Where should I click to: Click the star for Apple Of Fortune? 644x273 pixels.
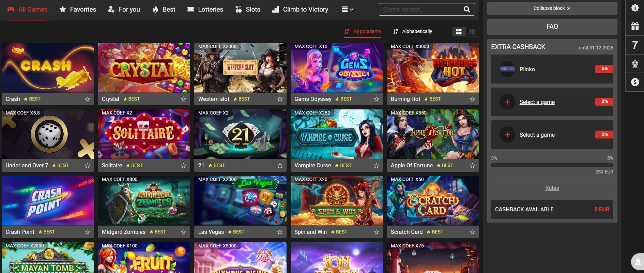[472, 166]
